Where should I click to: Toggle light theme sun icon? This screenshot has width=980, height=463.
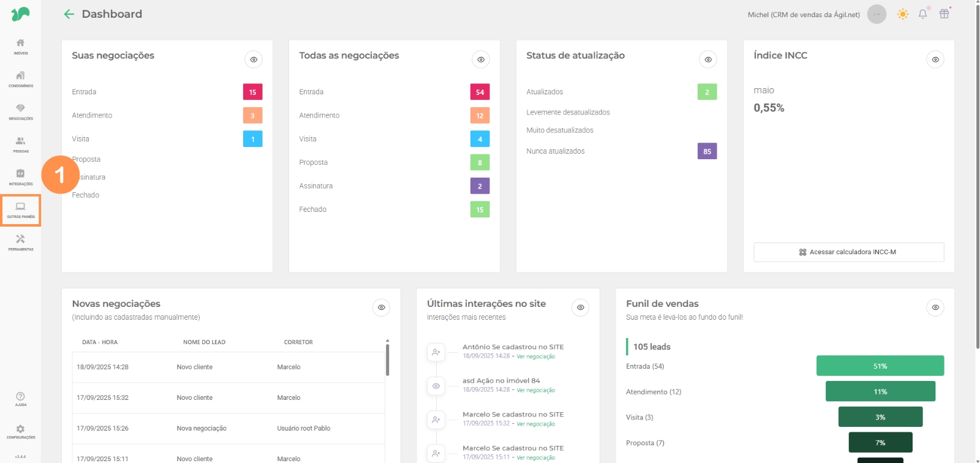tap(902, 14)
